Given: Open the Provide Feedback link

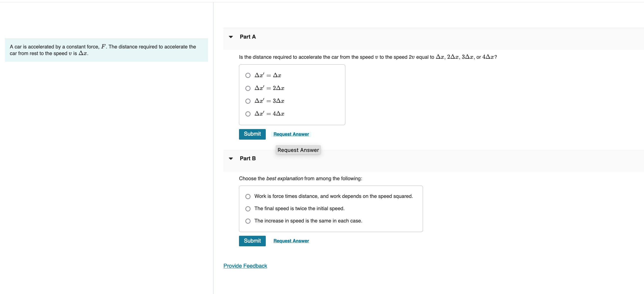Looking at the screenshot, I should pos(245,266).
